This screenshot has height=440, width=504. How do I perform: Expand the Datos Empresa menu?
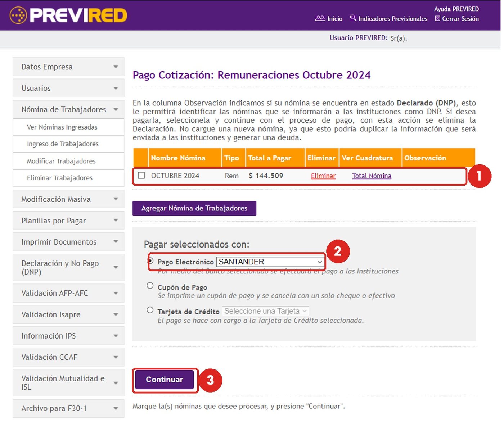point(68,67)
